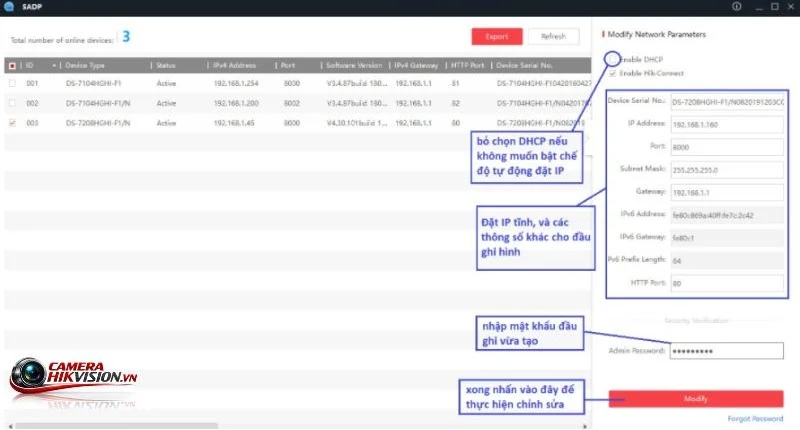Click the IPv6 Address field
Screen dimensions: 800x430
727,215
